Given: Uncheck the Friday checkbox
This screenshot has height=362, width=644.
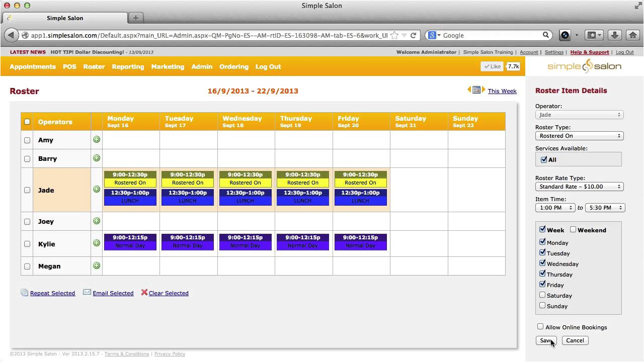Looking at the screenshot, I should pos(542,284).
